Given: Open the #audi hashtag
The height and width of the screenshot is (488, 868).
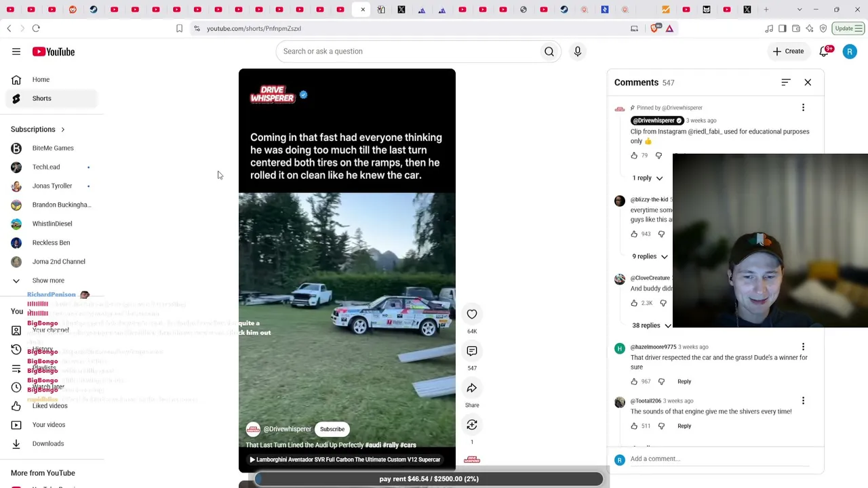Looking at the screenshot, I should point(373,445).
